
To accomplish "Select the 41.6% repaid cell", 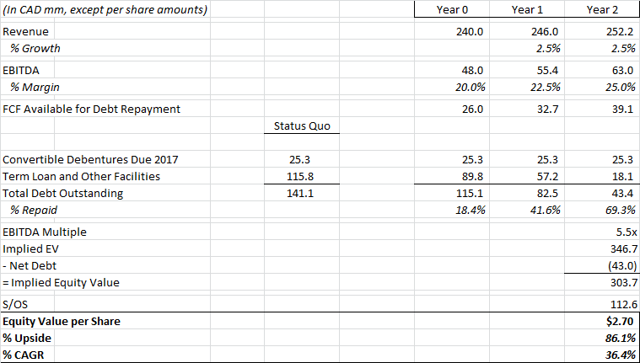I will 545,210.
